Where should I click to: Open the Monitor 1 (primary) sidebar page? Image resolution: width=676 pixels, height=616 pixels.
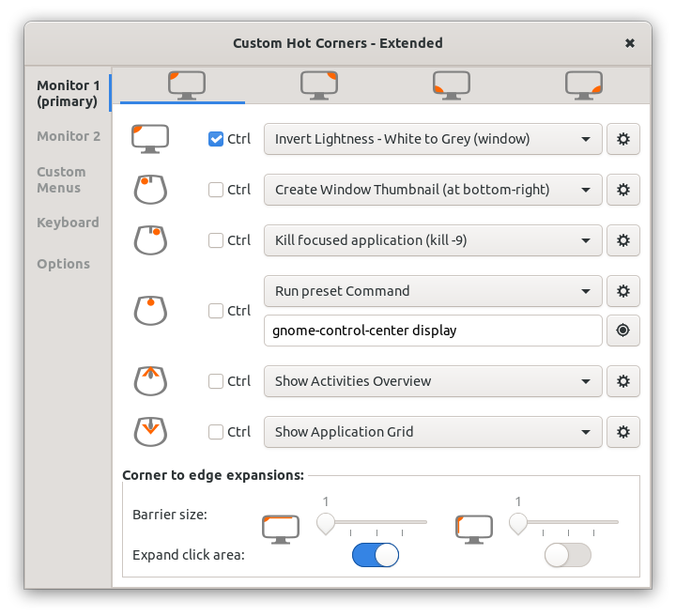coord(69,93)
